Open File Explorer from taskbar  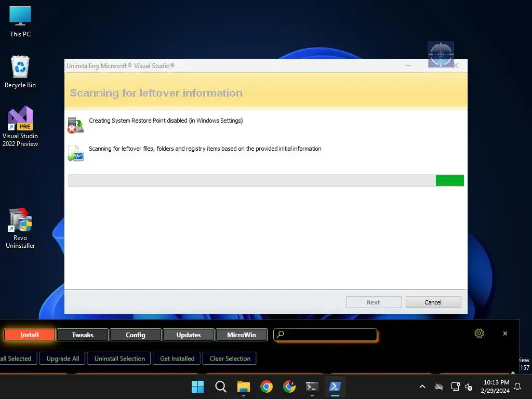click(243, 387)
